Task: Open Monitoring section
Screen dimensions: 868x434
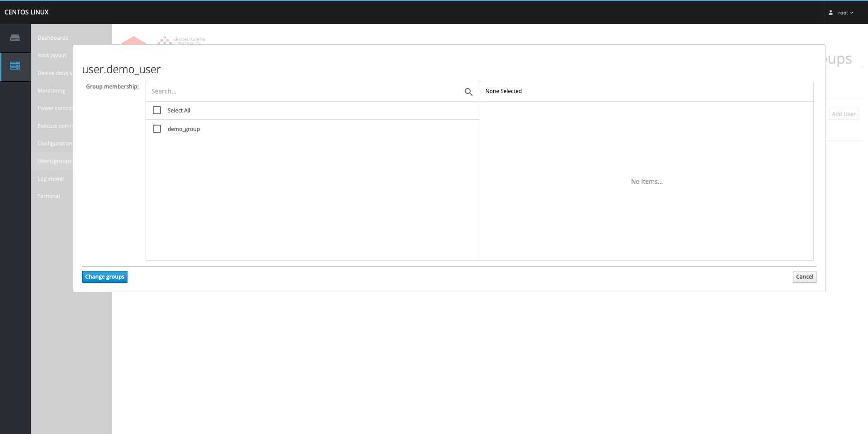Action: click(x=51, y=91)
